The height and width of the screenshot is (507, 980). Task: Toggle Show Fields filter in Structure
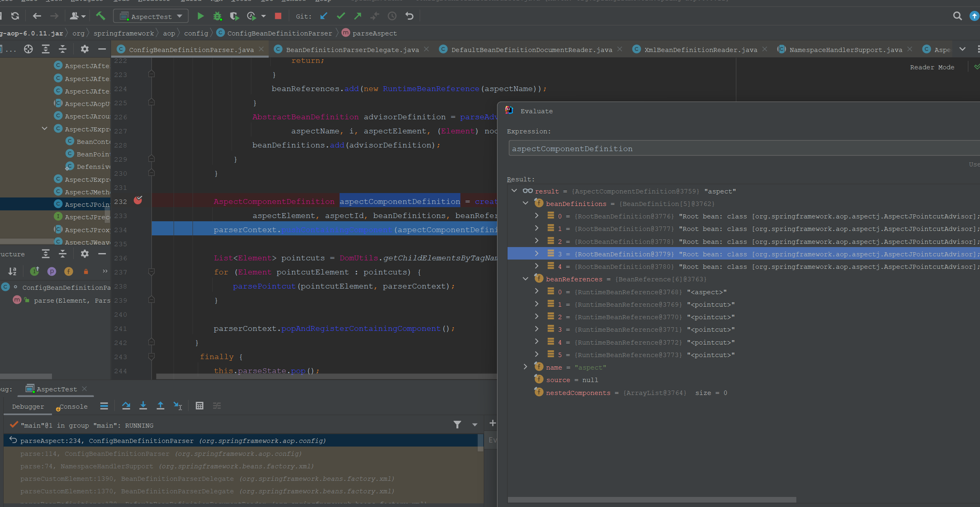(x=69, y=272)
